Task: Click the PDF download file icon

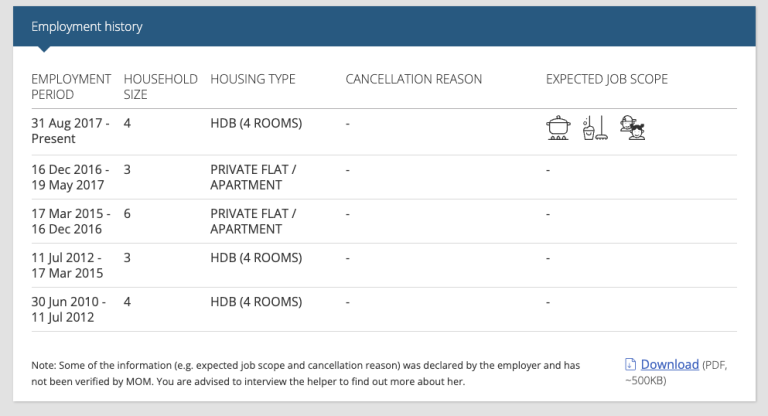Action: click(630, 364)
